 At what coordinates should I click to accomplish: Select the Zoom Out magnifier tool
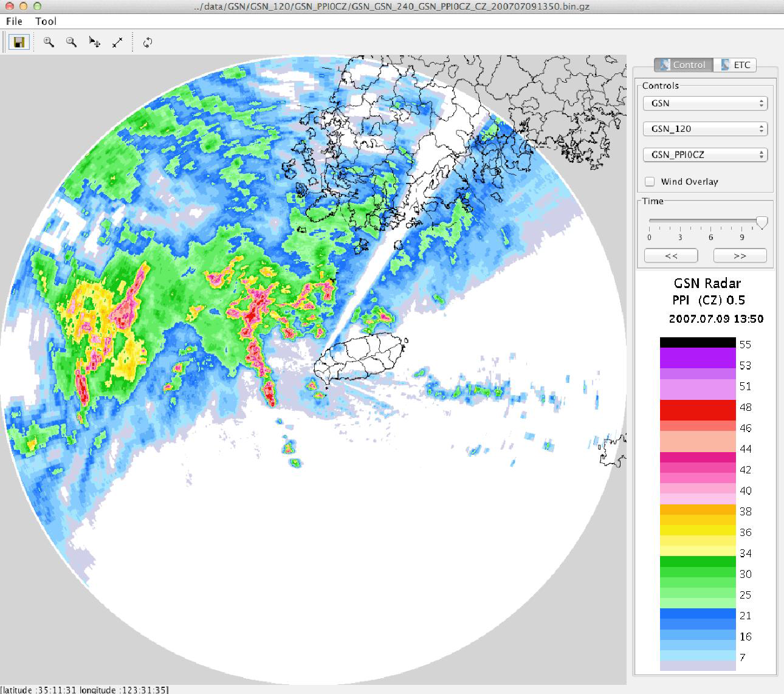[x=72, y=43]
